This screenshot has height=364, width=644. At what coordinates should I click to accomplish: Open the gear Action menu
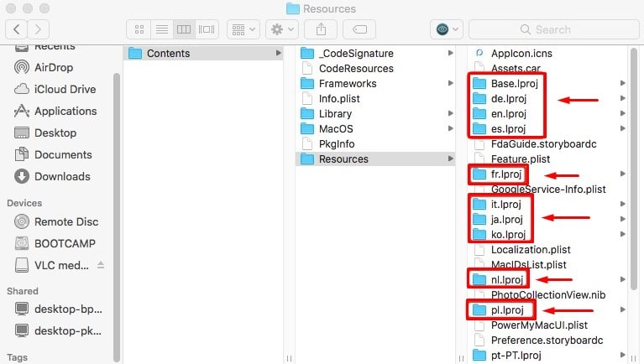282,29
